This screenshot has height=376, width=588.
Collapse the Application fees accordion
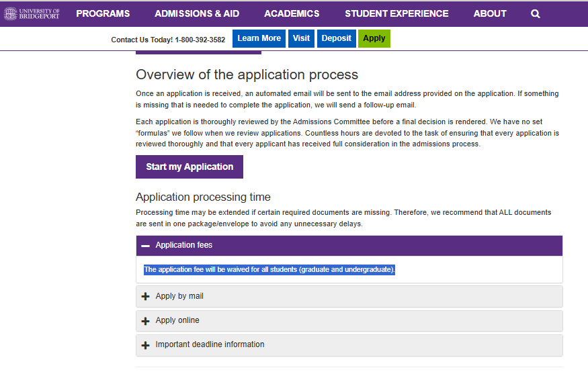point(349,245)
